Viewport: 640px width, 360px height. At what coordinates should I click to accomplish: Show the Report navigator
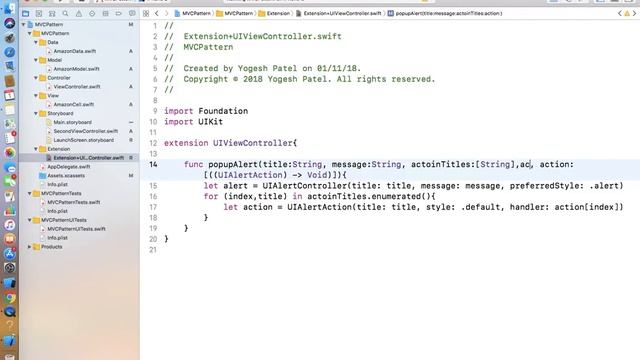coord(132,13)
